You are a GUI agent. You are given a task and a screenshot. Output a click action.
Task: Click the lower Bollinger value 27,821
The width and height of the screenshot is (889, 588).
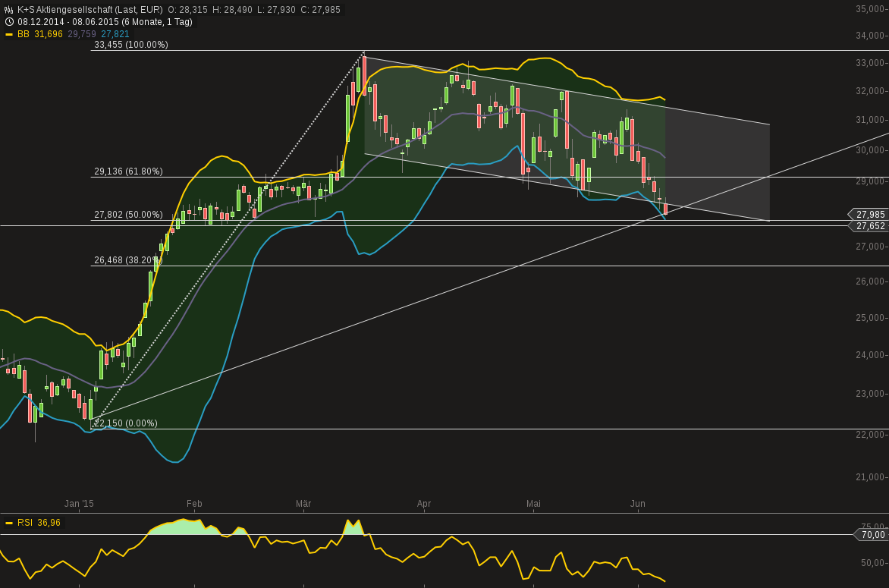point(115,34)
